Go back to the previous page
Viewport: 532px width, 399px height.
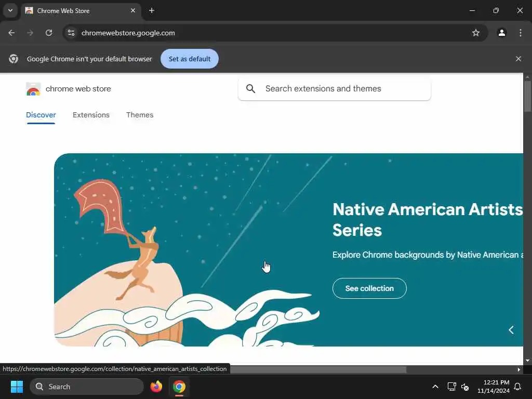(x=11, y=33)
